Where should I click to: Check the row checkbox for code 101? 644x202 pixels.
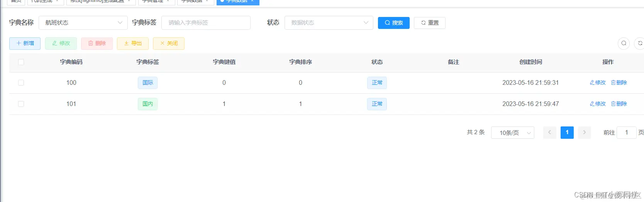(21, 104)
